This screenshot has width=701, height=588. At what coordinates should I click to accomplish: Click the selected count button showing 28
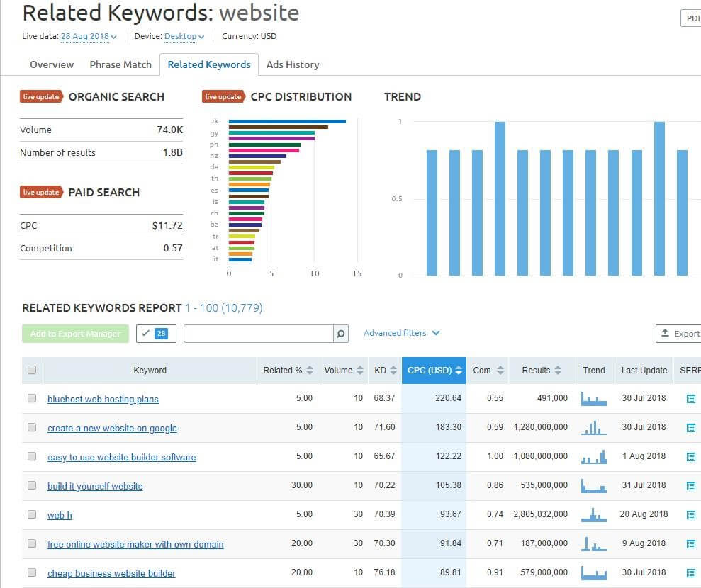coord(156,333)
